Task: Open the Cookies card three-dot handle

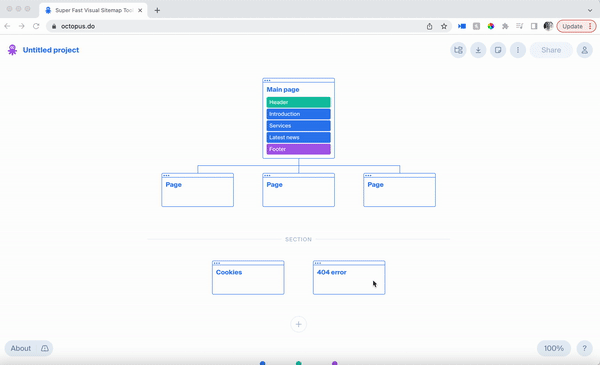Action: click(217, 263)
